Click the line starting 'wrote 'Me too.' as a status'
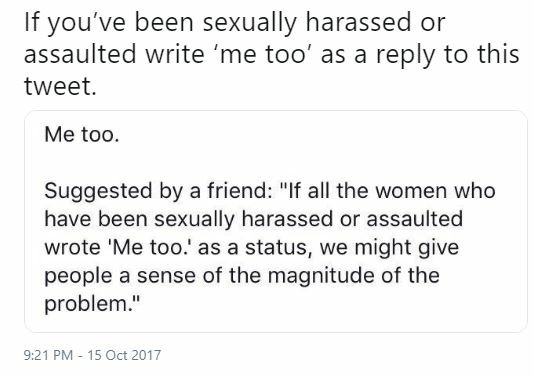533x375 pixels. [252, 248]
